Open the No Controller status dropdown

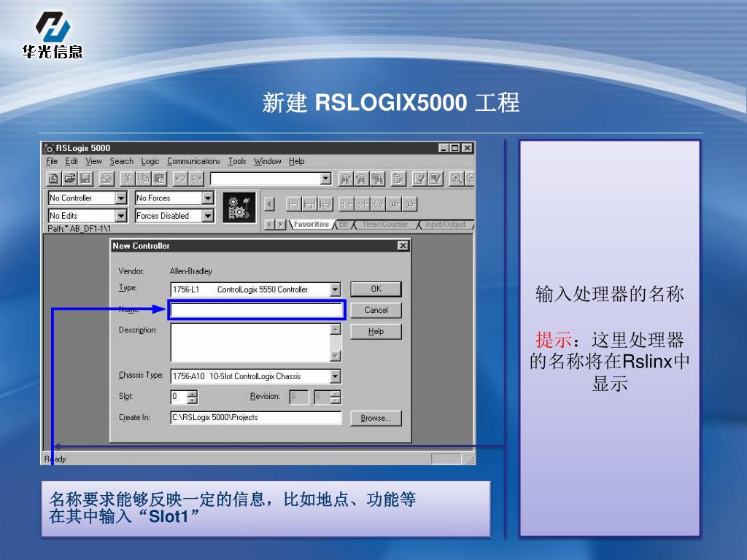pos(121,198)
